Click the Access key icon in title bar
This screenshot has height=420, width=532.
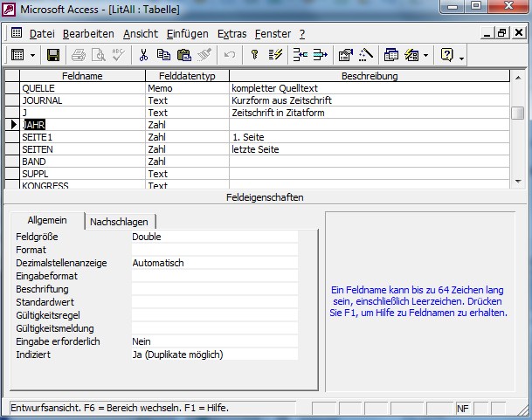9,10
